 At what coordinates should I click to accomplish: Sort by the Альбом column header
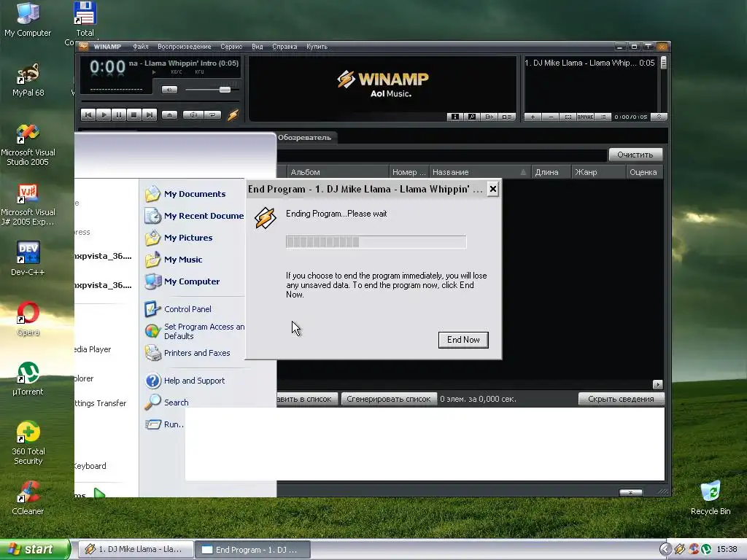[x=337, y=172]
